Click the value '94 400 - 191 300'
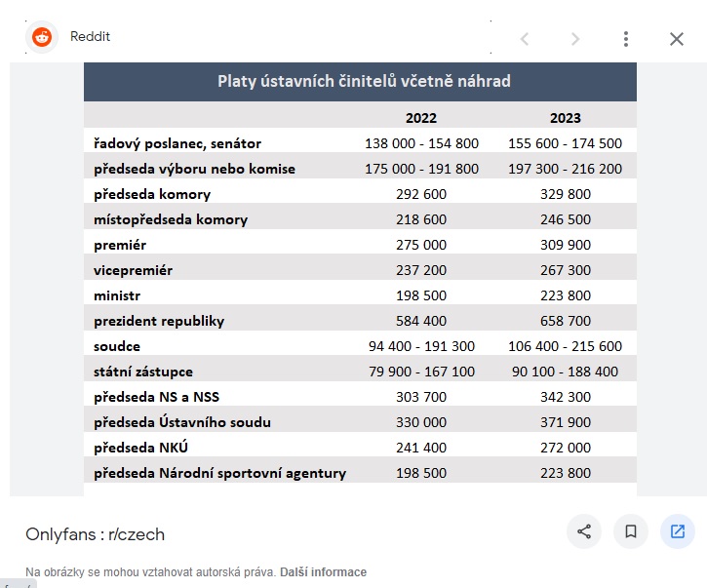The height and width of the screenshot is (588, 707). pos(421,346)
